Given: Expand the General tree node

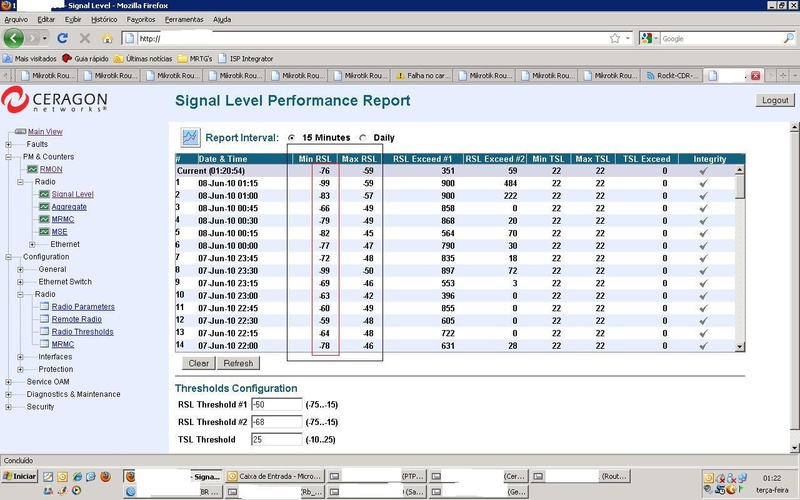Looking at the screenshot, I should 20,269.
